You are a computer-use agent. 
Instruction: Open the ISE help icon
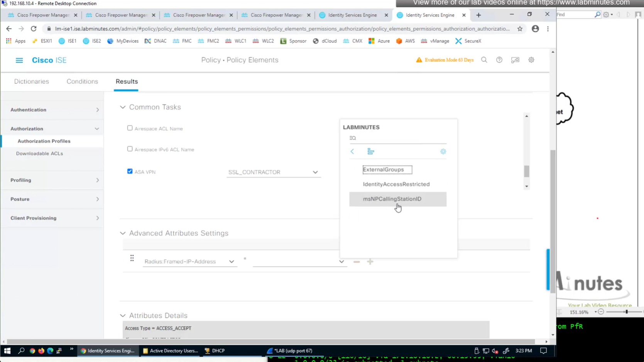click(499, 60)
